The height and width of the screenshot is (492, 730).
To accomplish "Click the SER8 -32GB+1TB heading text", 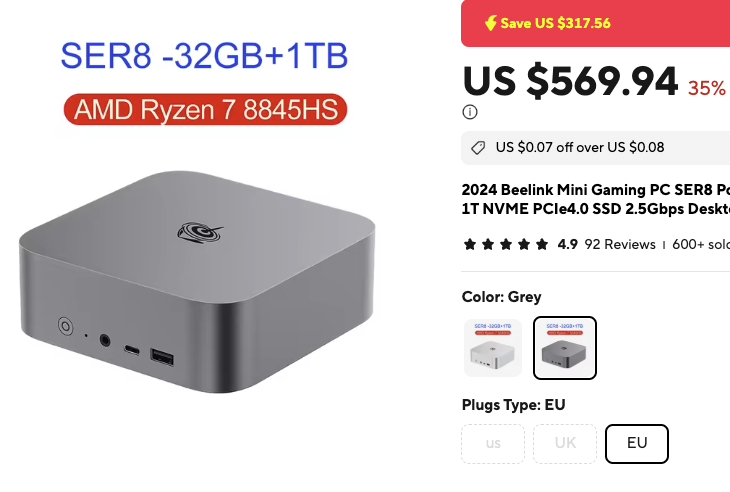I will [x=204, y=56].
